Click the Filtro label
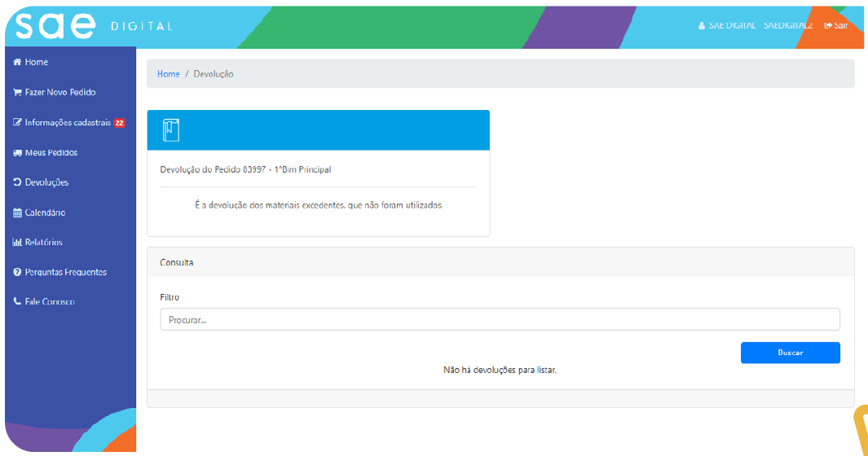Image resolution: width=868 pixels, height=456 pixels. tap(170, 297)
